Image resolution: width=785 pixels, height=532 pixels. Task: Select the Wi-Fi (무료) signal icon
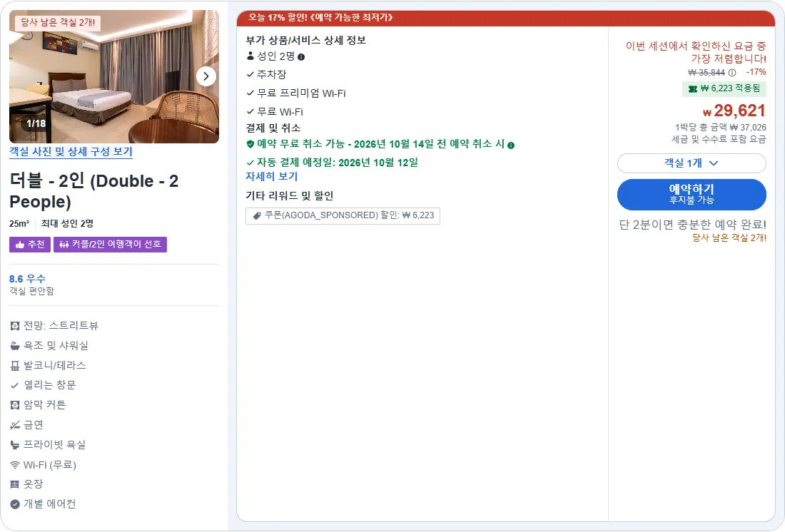pos(15,465)
